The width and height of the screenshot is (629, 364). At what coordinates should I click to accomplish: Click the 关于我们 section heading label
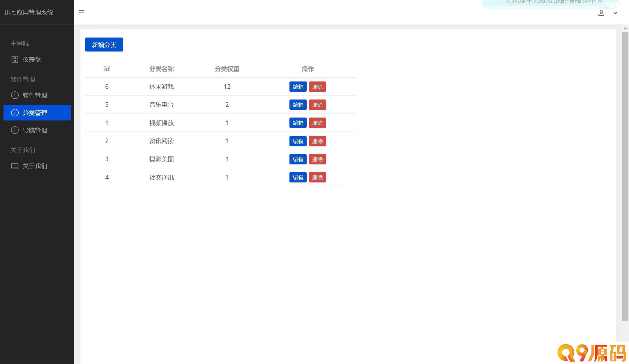click(x=23, y=150)
